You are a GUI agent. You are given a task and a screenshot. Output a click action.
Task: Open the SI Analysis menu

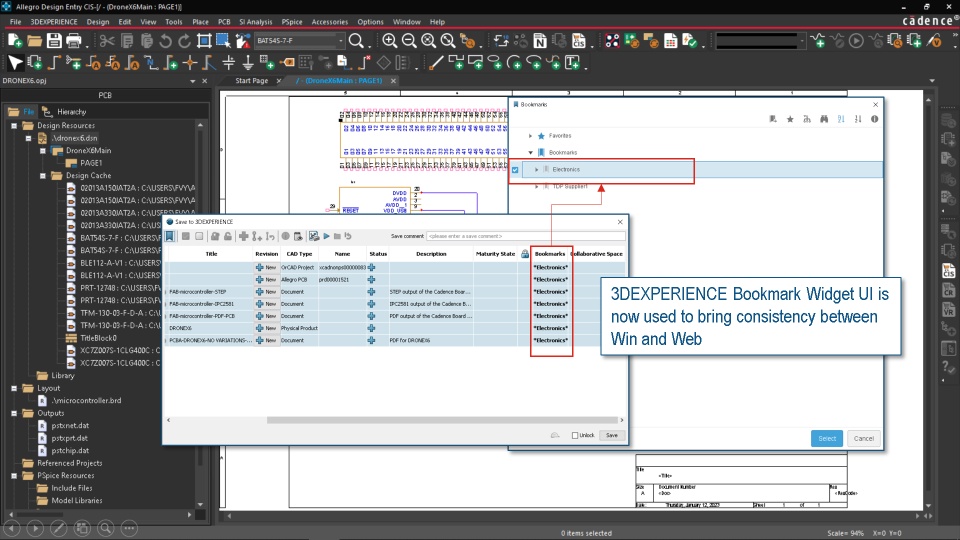(255, 21)
